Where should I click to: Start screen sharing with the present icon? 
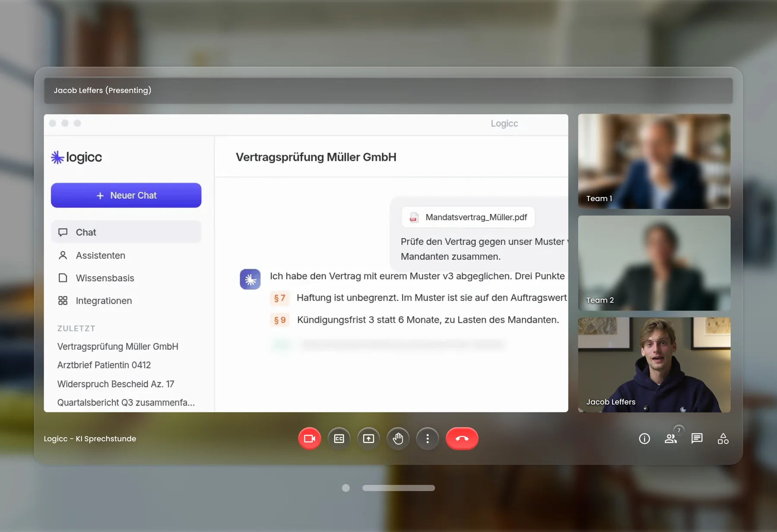click(369, 438)
